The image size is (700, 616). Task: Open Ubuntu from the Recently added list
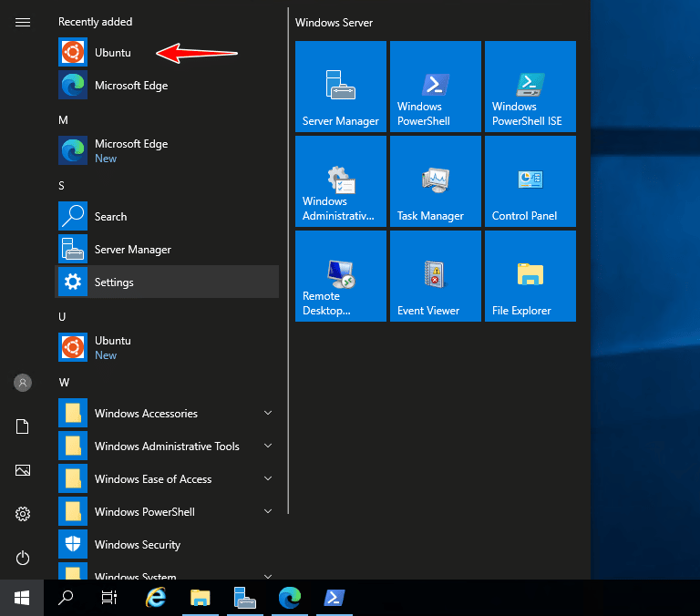[x=167, y=53]
